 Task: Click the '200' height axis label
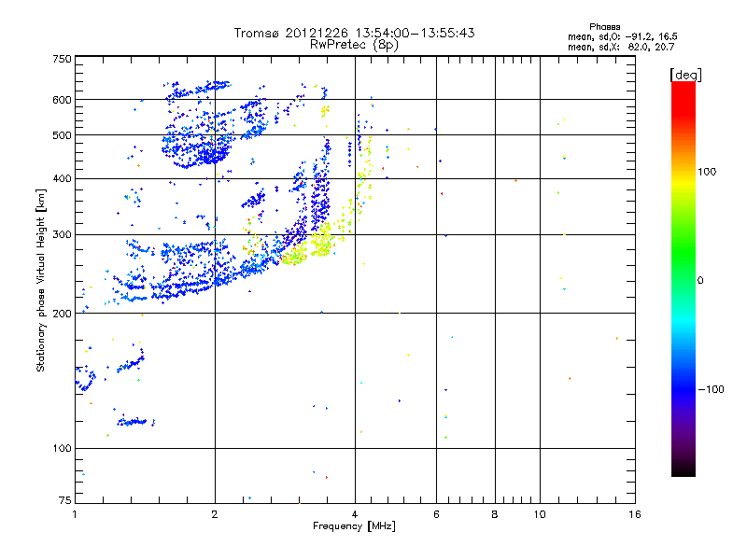[62, 314]
